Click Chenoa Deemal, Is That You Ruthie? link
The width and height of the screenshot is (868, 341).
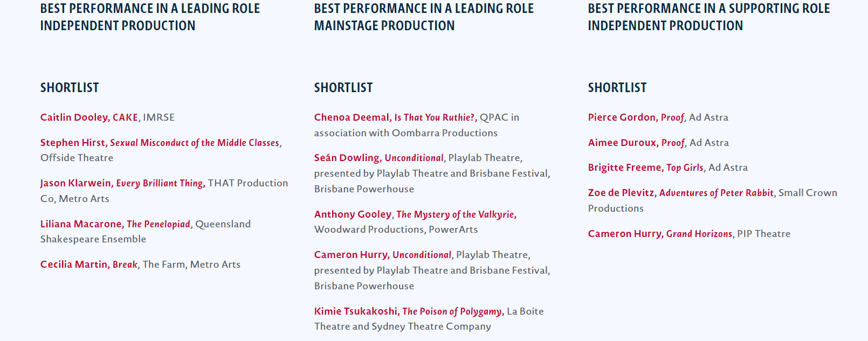(x=395, y=117)
